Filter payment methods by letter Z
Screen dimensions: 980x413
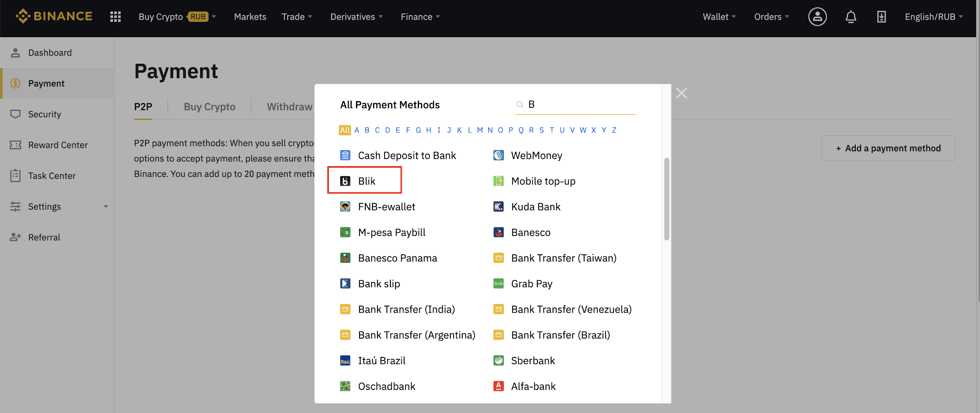coord(614,130)
